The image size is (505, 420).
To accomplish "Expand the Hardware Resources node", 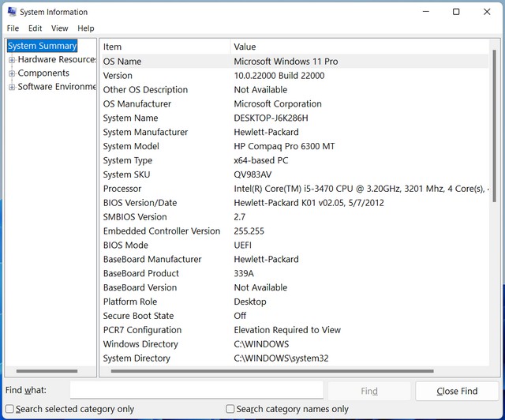I will pyautogui.click(x=12, y=60).
